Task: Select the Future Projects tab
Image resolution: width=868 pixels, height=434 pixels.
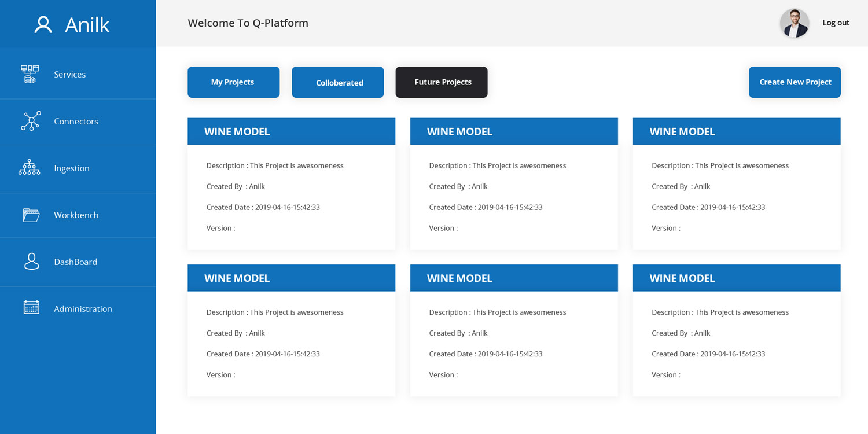Action: [442, 82]
